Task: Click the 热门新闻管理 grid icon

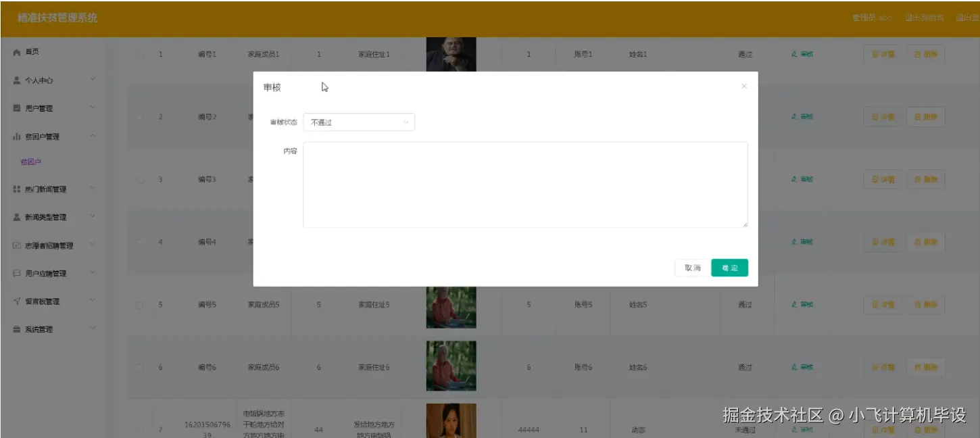Action: pos(17,189)
